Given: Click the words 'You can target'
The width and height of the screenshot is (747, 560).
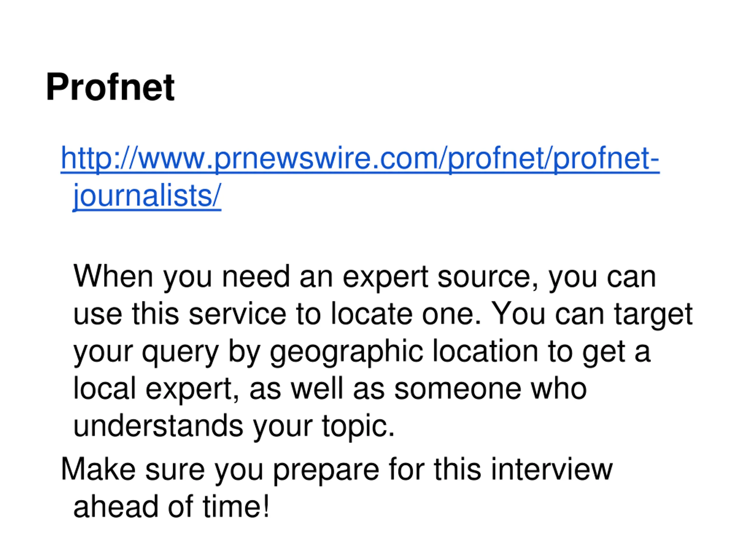Looking at the screenshot, I should tap(591, 315).
